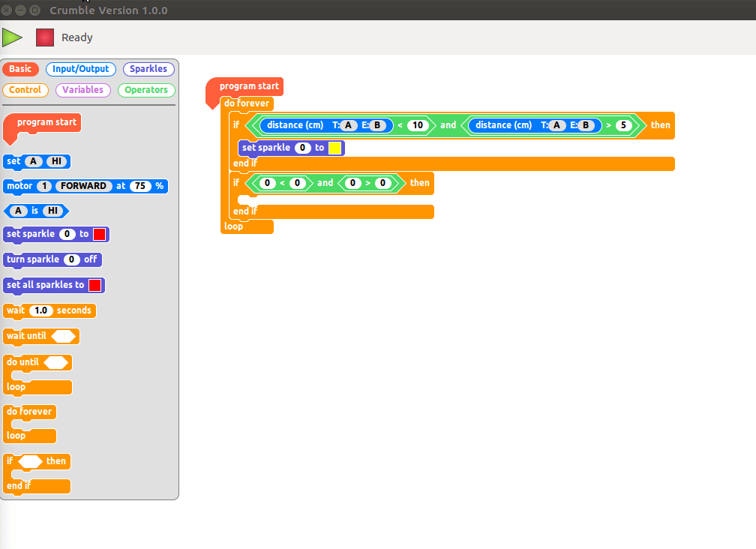Viewport: 756px width, 549px height.
Task: Open the Control blocks category
Action: pos(25,90)
